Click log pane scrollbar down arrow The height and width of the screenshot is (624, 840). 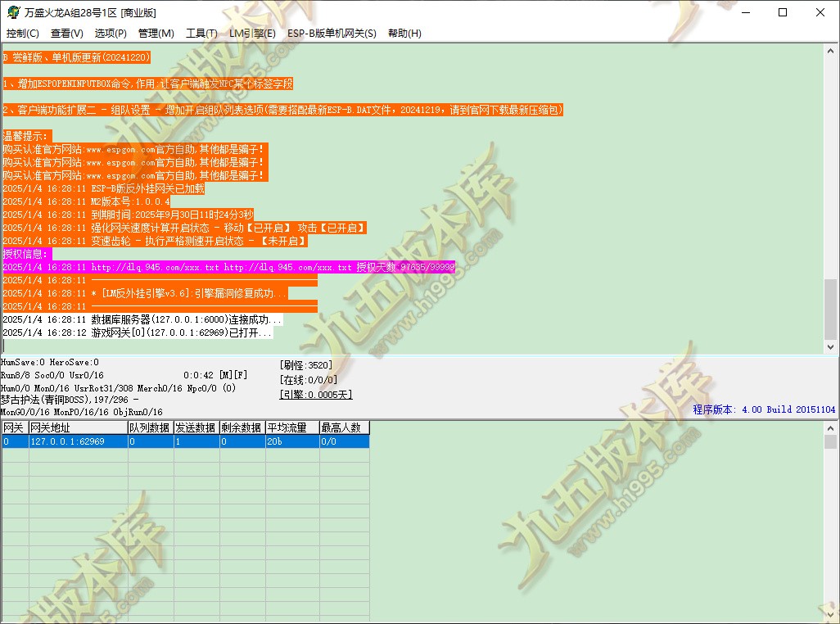[x=830, y=347]
